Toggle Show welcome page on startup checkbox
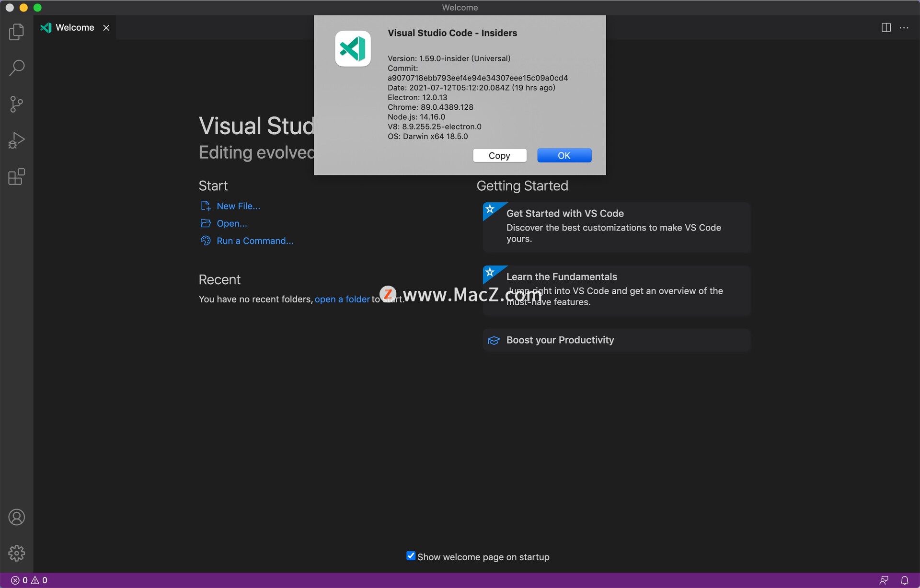The width and height of the screenshot is (920, 588). click(411, 556)
